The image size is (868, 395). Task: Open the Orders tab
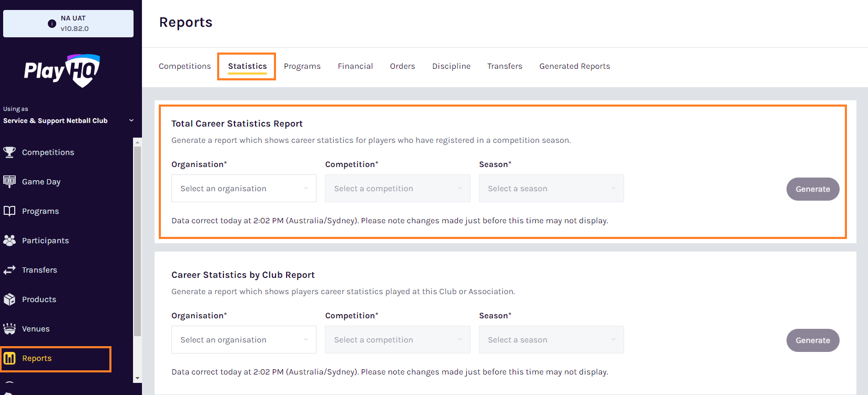click(403, 66)
